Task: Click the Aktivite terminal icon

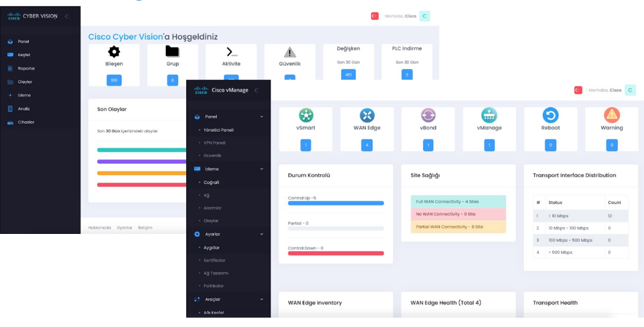Action: click(x=231, y=52)
